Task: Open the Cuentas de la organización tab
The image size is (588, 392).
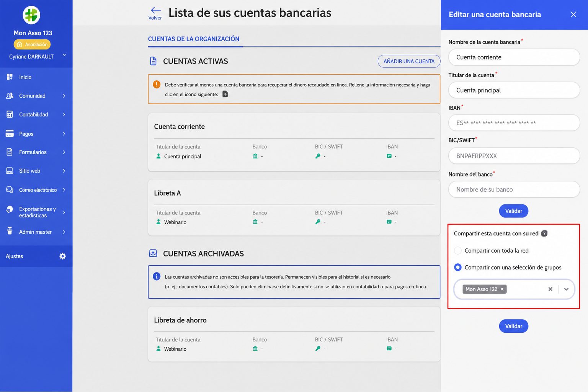Action: (x=194, y=39)
